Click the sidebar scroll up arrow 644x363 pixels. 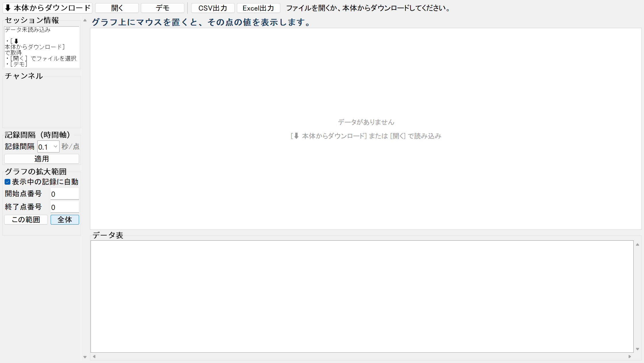(85, 20)
